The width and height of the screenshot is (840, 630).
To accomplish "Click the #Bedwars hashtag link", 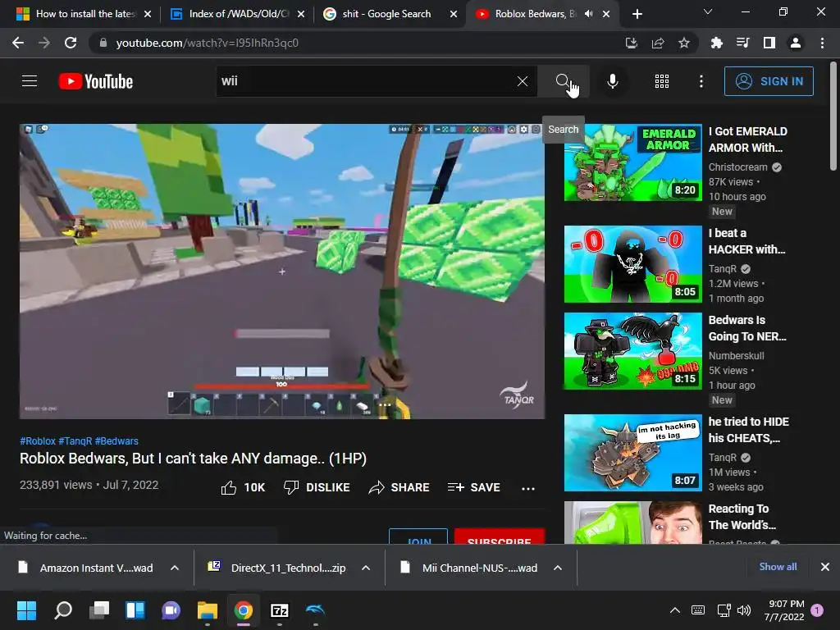I will 116,441.
